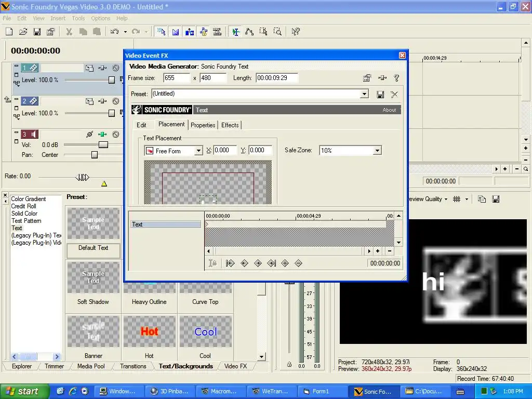Mute audio track 3
Image resolution: width=532 pixels, height=399 pixels.
116,135
